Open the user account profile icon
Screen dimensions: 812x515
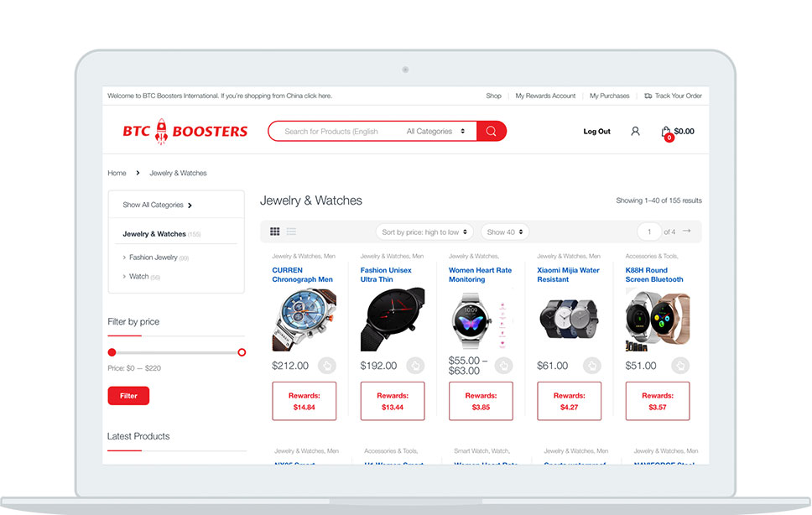pos(635,132)
